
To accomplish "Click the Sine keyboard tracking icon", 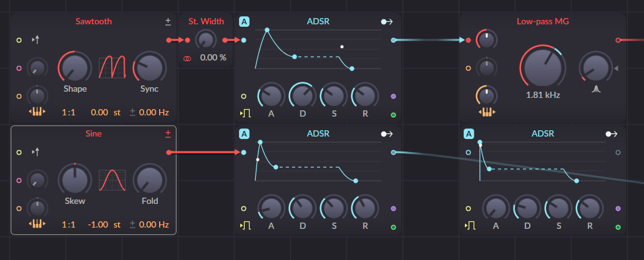I will (37, 224).
